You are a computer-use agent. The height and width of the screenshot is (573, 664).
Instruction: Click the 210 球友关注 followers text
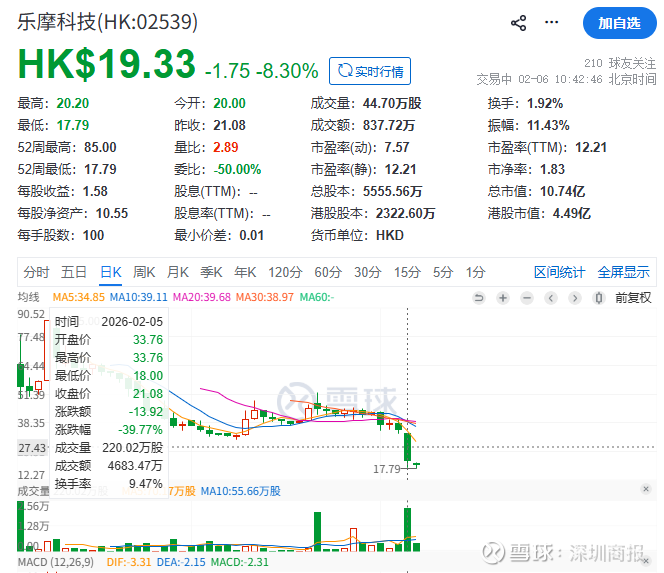pos(620,63)
